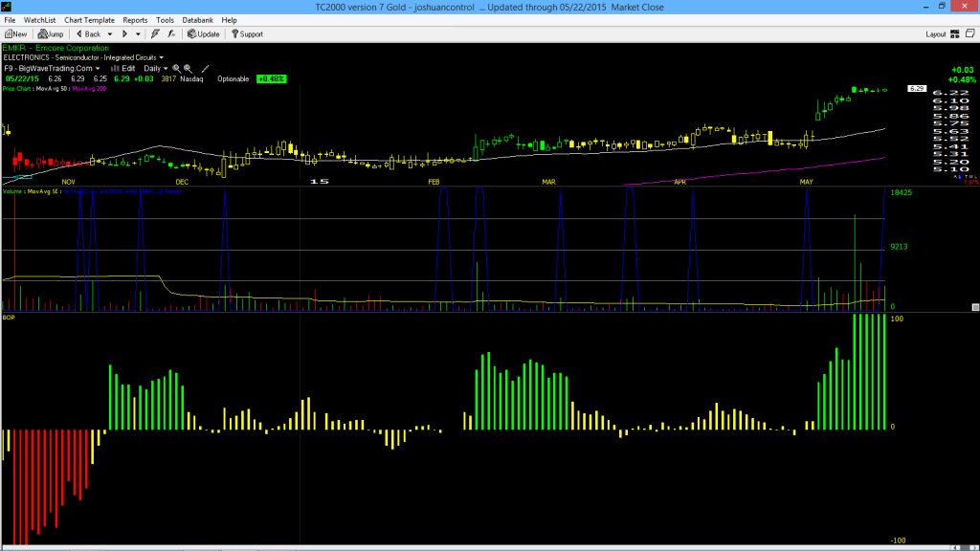Viewport: 980px width, 551px height.
Task: Go back using the Back arrow
Action: [x=88, y=34]
